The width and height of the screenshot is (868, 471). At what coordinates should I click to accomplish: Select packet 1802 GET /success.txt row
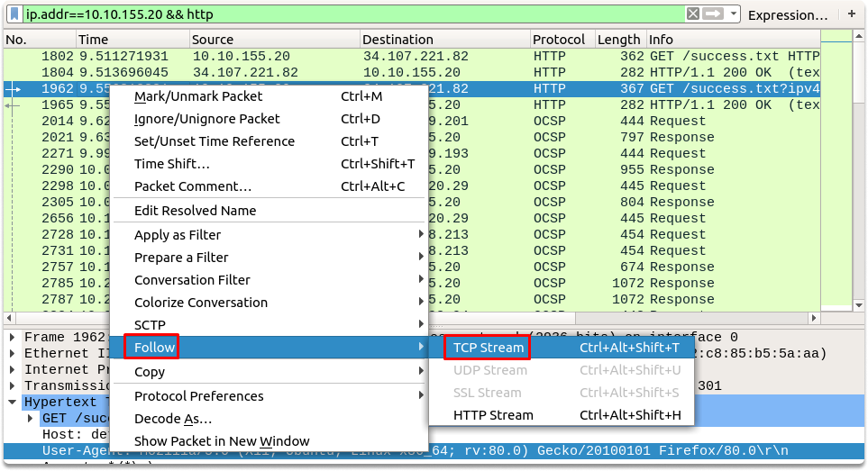[411, 57]
